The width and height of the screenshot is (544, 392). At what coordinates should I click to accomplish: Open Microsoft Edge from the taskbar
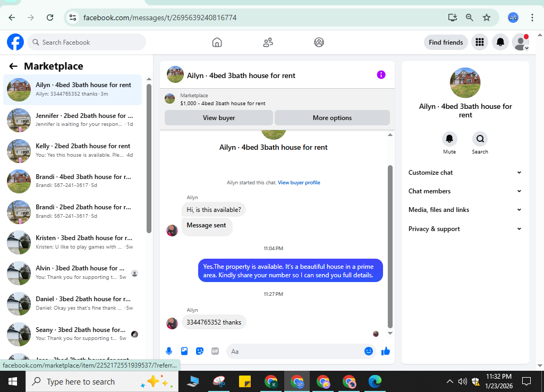coord(375,381)
